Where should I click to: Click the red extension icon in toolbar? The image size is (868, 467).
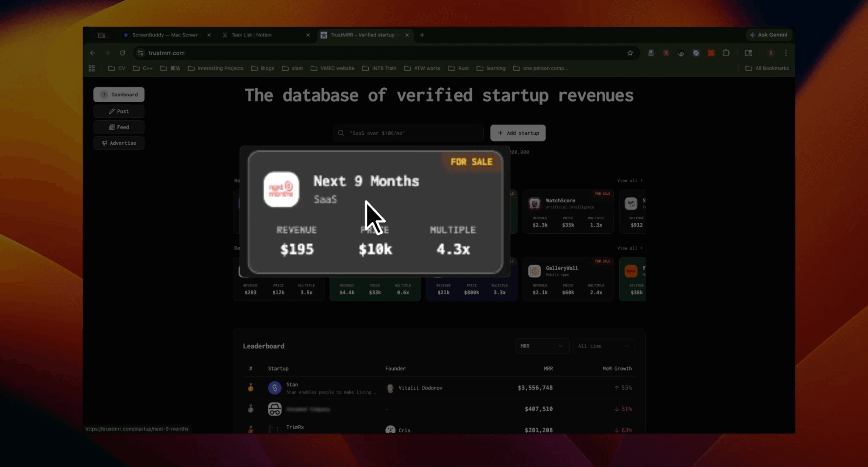(711, 53)
